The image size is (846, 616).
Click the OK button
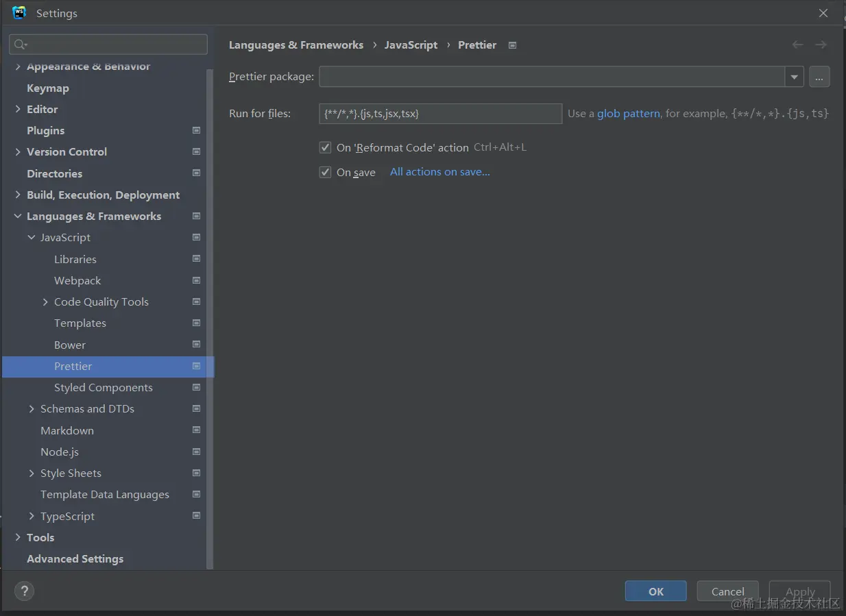tap(655, 591)
